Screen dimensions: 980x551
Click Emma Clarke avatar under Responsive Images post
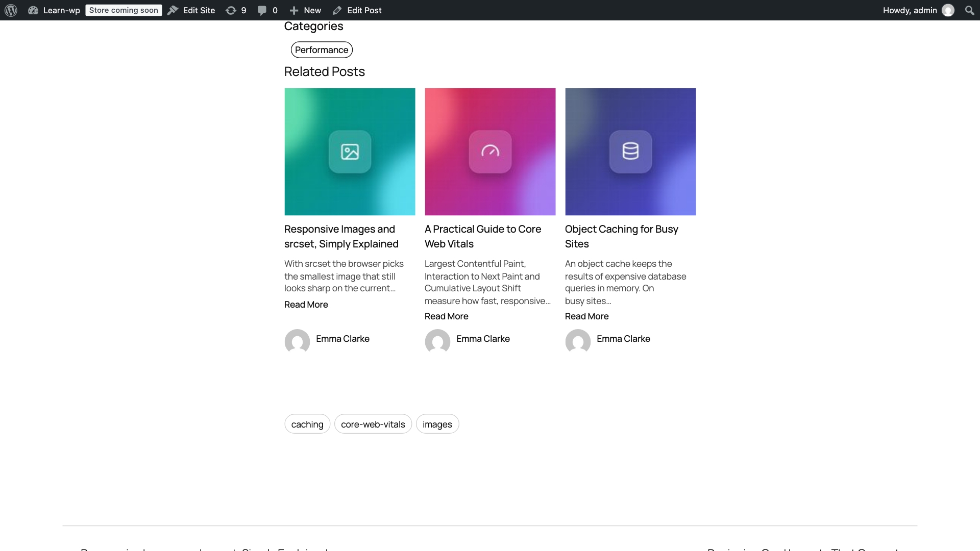click(297, 341)
